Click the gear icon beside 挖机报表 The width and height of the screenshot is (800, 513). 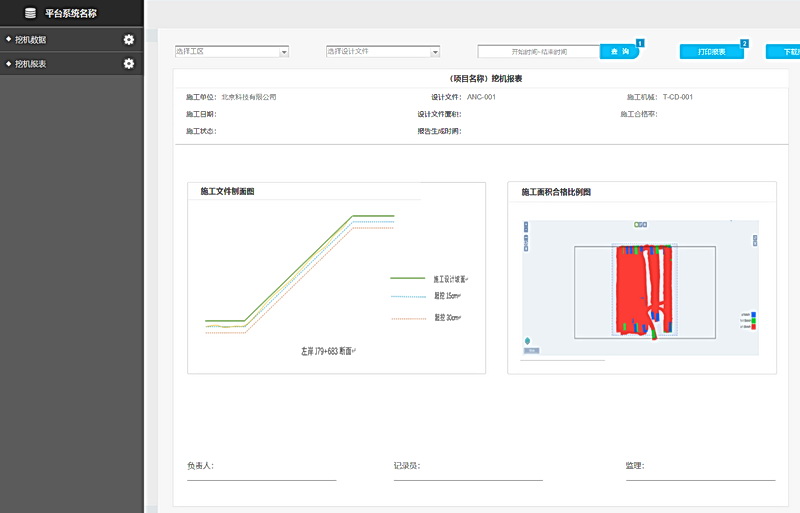click(128, 64)
